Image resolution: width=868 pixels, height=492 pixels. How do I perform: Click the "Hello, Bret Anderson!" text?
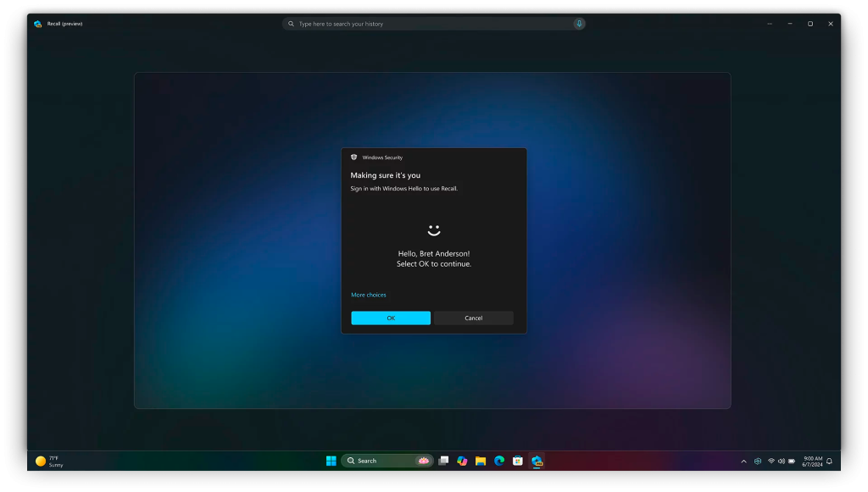pyautogui.click(x=434, y=254)
